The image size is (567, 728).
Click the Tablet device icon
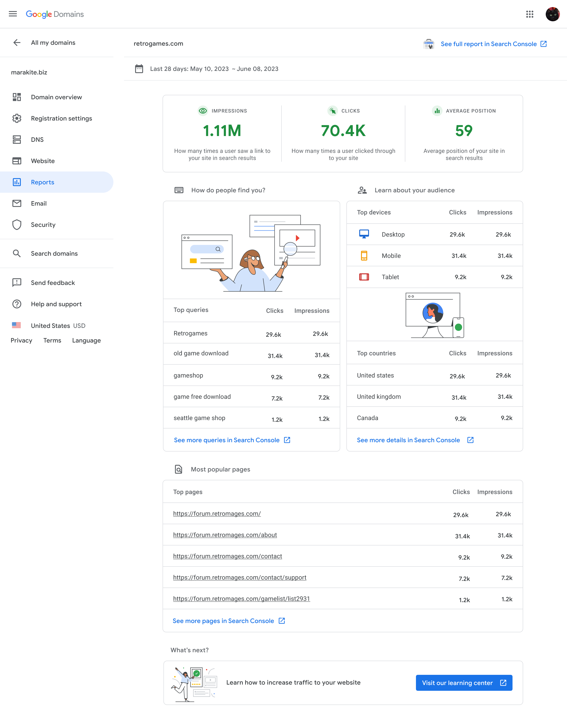click(x=364, y=277)
